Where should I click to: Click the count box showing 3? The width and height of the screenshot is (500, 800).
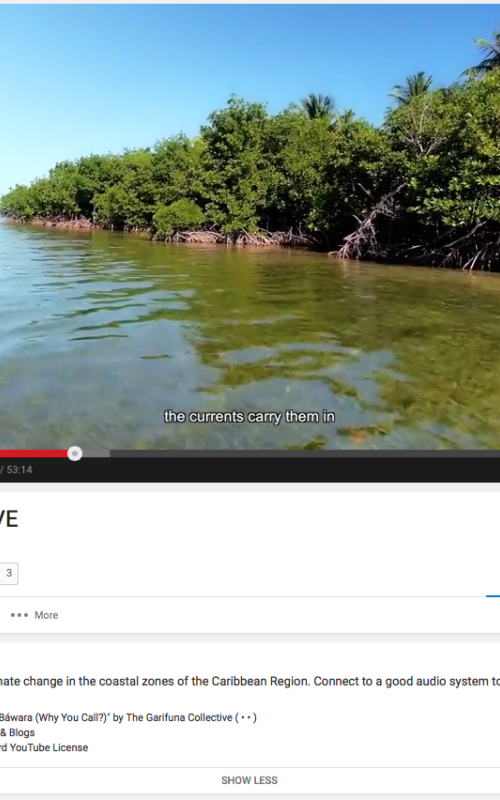[x=9, y=573]
